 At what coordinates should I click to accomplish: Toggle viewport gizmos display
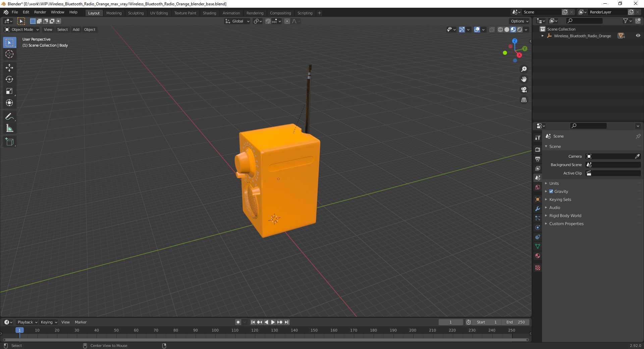(462, 30)
